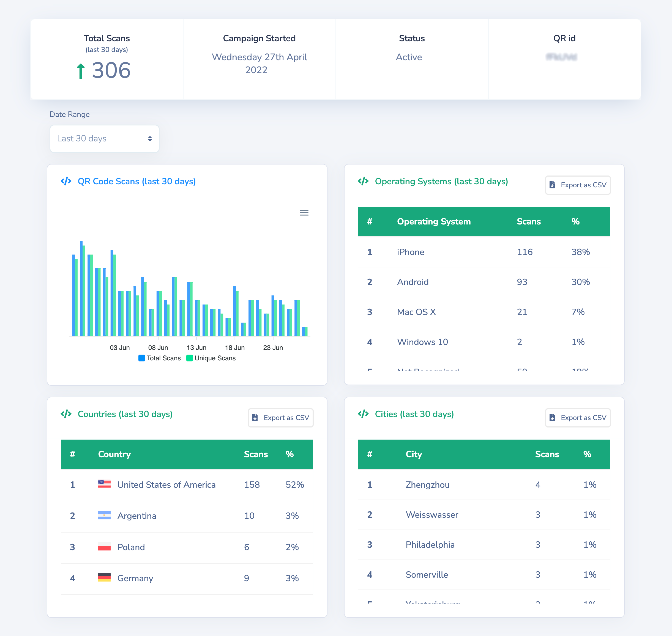The height and width of the screenshot is (636, 672).
Task: Click the code icon beside Cities title
Action: point(363,414)
